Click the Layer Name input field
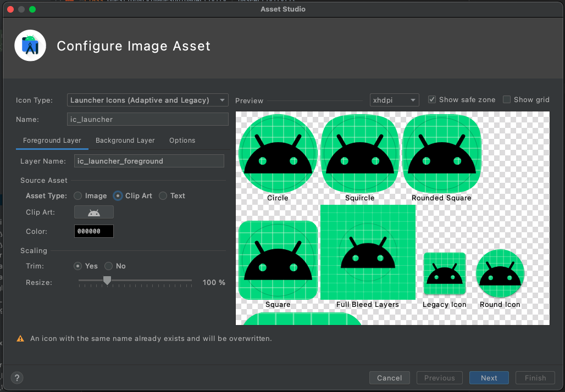The image size is (565, 392). coord(149,161)
